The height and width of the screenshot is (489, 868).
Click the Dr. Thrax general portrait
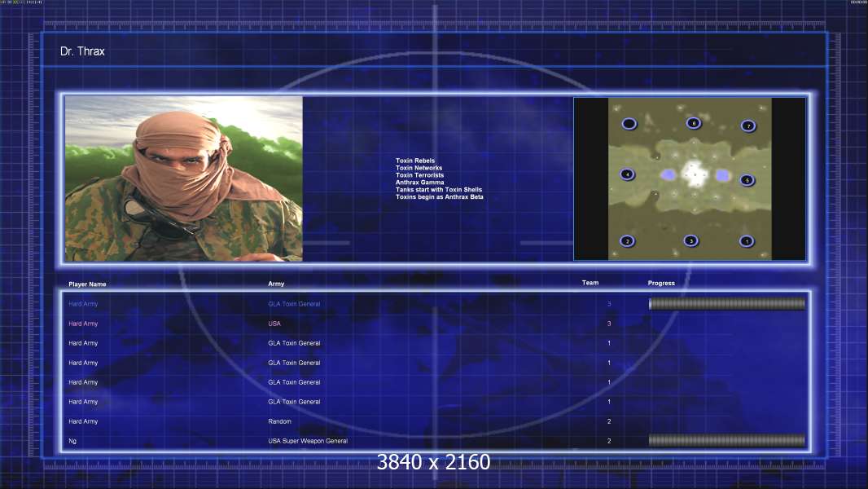184,178
